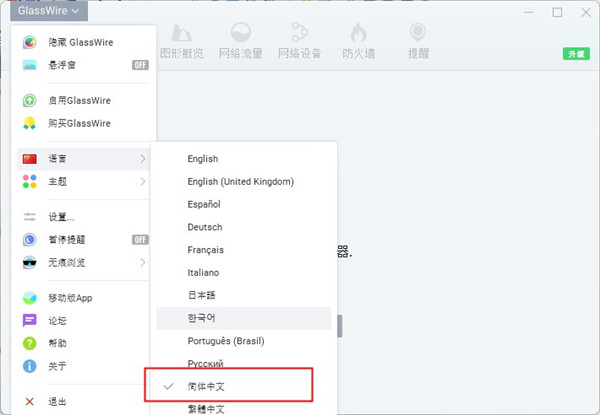This screenshot has height=415, width=600.
Task: Click the 移动版App icon
Action: click(x=29, y=298)
